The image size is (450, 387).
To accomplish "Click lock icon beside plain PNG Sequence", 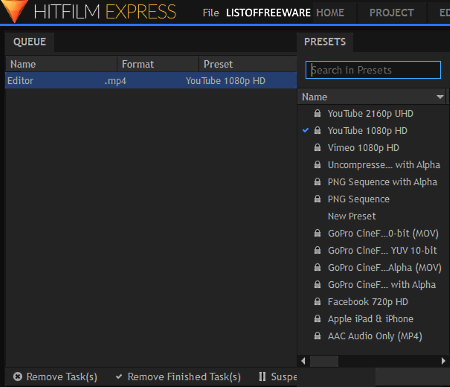I will tap(317, 199).
